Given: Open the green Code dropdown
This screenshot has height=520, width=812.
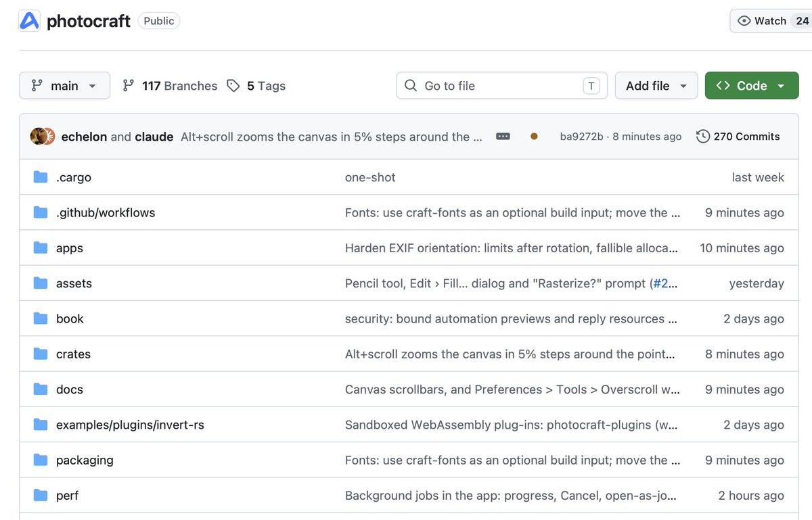Looking at the screenshot, I should pyautogui.click(x=752, y=86).
